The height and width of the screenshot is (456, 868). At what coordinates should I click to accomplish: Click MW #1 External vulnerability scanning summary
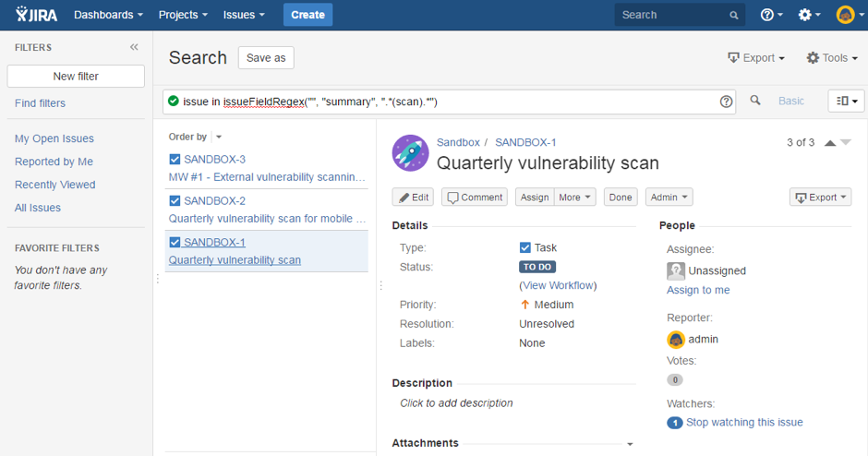point(267,177)
